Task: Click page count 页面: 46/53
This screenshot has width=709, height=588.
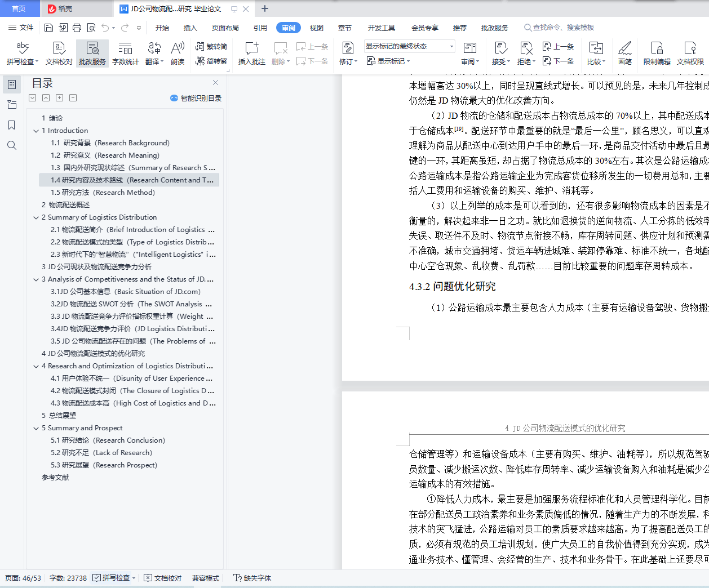Action: (23, 578)
